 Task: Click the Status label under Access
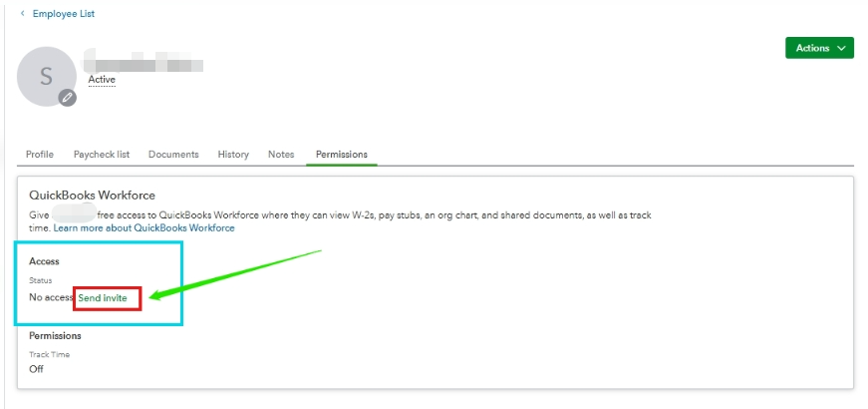[41, 280]
